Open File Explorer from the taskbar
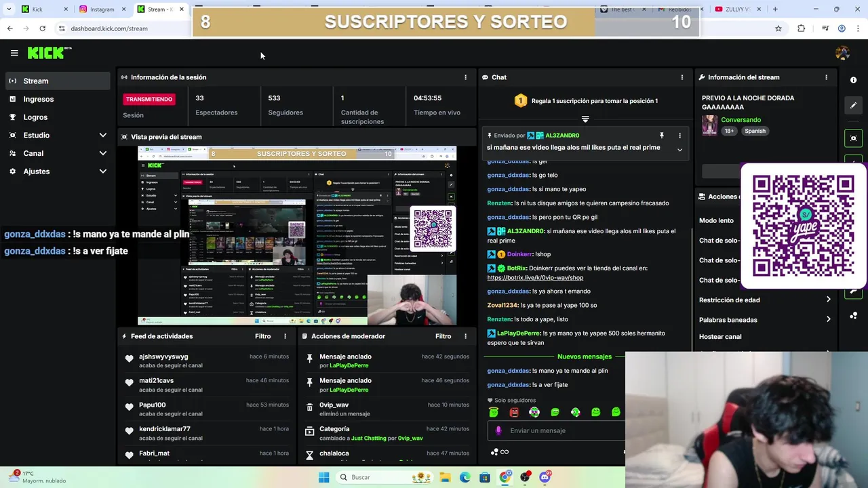868x488 pixels. 445,477
